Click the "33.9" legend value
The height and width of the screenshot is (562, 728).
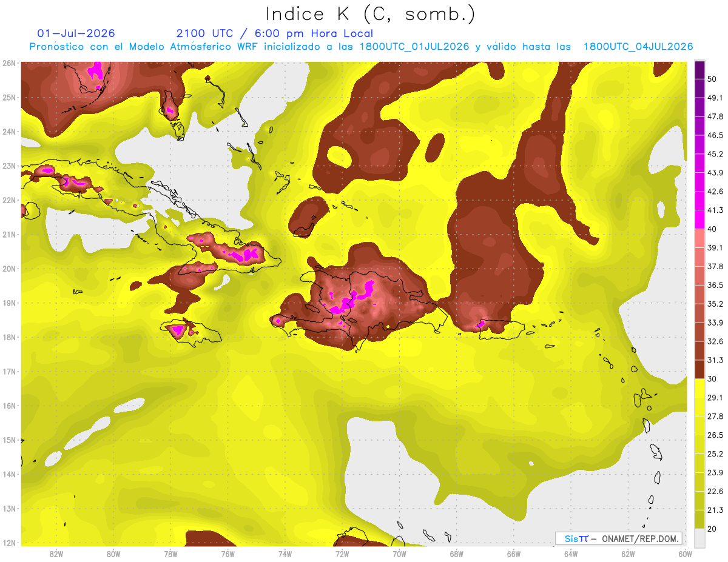click(x=715, y=323)
